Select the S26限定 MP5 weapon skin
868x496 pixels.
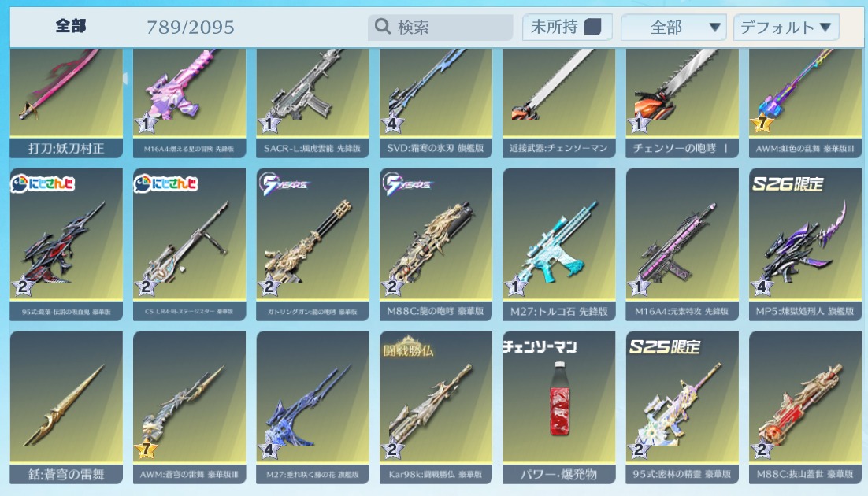[x=805, y=244]
